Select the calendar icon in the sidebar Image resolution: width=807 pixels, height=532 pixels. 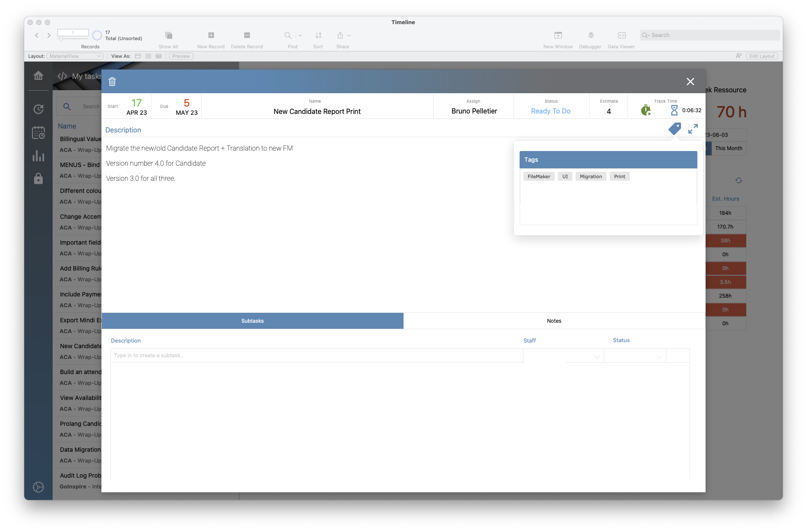(38, 133)
